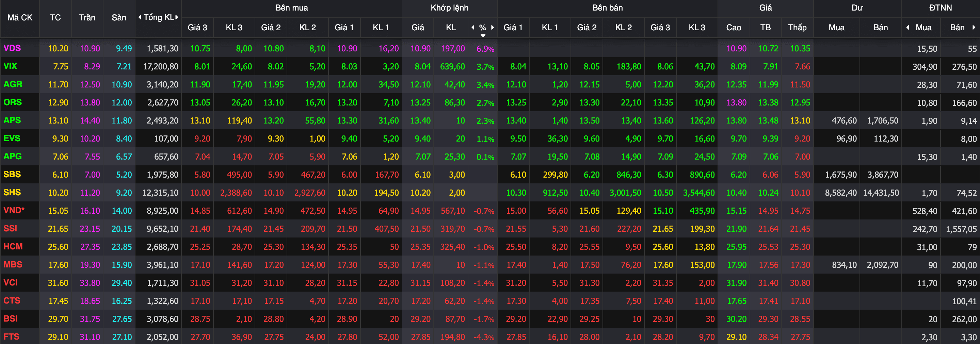The height and width of the screenshot is (344, 980).
Task: Click the Bên bán group header
Action: pos(608,7)
